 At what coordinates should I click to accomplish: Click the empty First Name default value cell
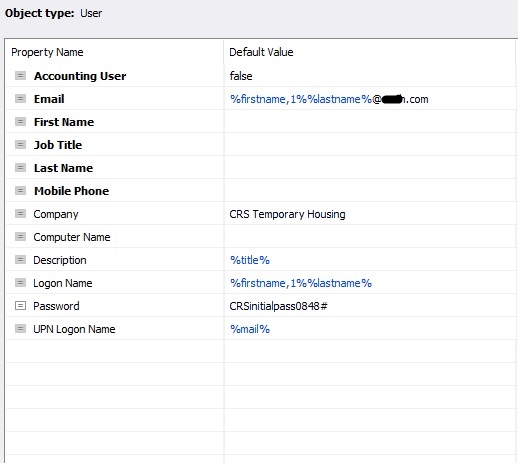tap(370, 122)
